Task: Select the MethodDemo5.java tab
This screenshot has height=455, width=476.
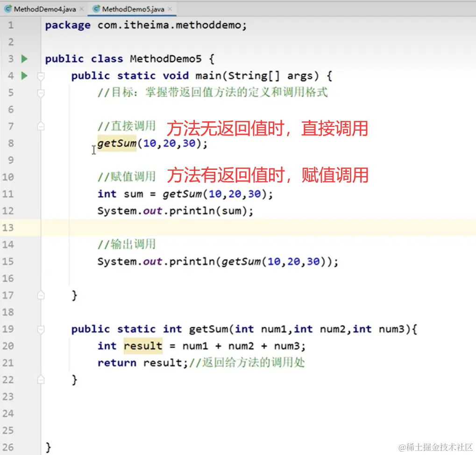Action: (133, 9)
